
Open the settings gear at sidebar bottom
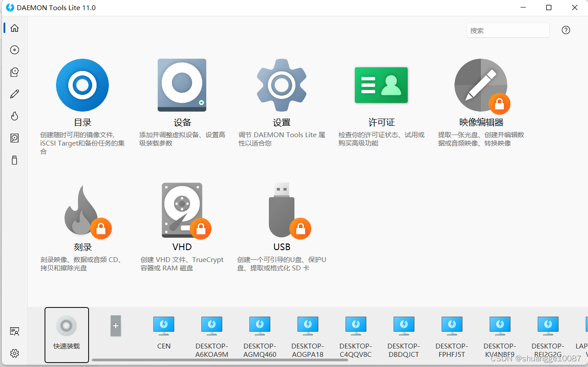pos(15,353)
